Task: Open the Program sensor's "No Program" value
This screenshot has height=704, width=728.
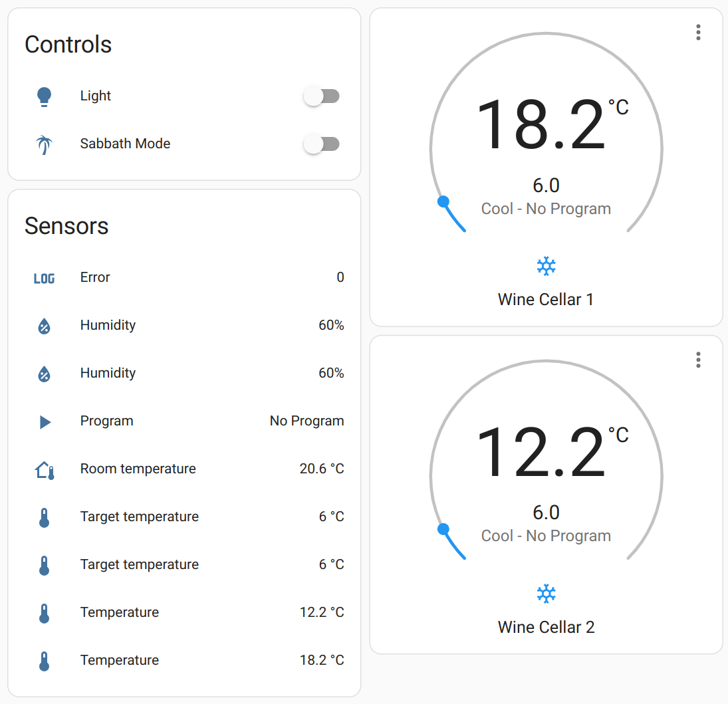Action: coord(306,421)
